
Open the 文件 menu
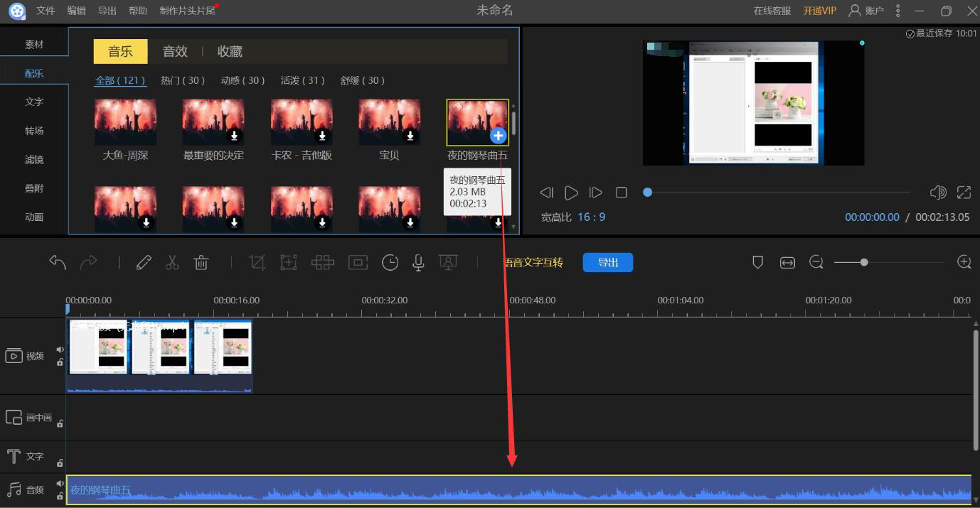46,11
